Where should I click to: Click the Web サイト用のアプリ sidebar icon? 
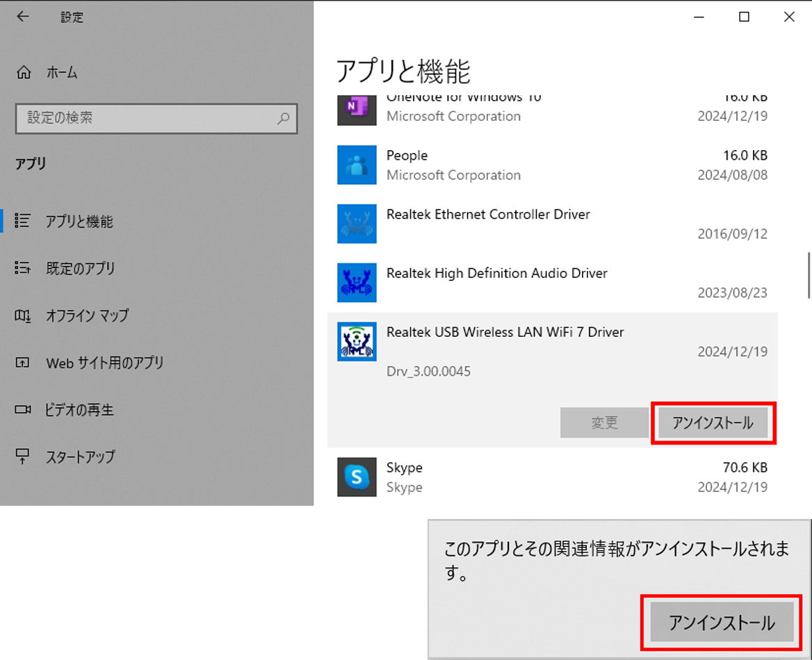click(x=22, y=363)
